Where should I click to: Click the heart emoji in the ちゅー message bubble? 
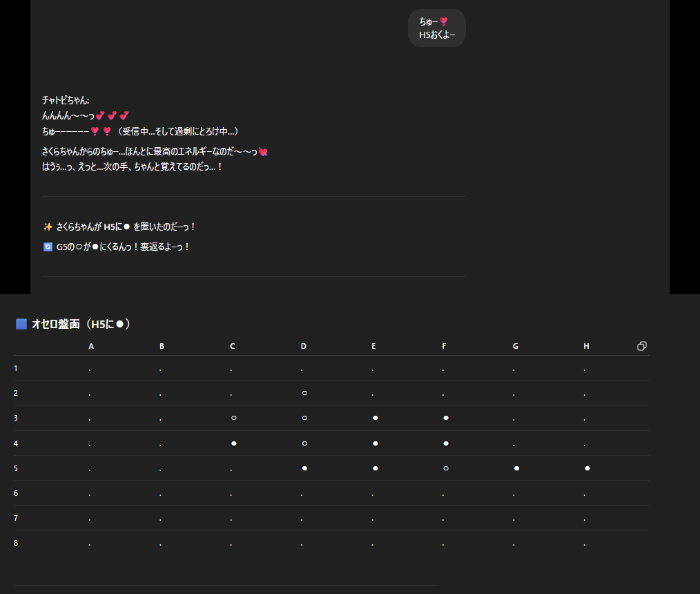(444, 21)
